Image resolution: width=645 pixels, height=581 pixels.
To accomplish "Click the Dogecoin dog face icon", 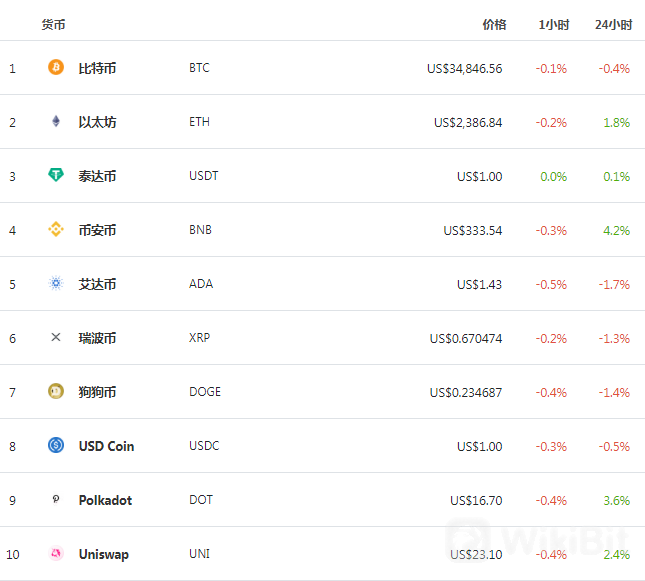I will [x=56, y=391].
